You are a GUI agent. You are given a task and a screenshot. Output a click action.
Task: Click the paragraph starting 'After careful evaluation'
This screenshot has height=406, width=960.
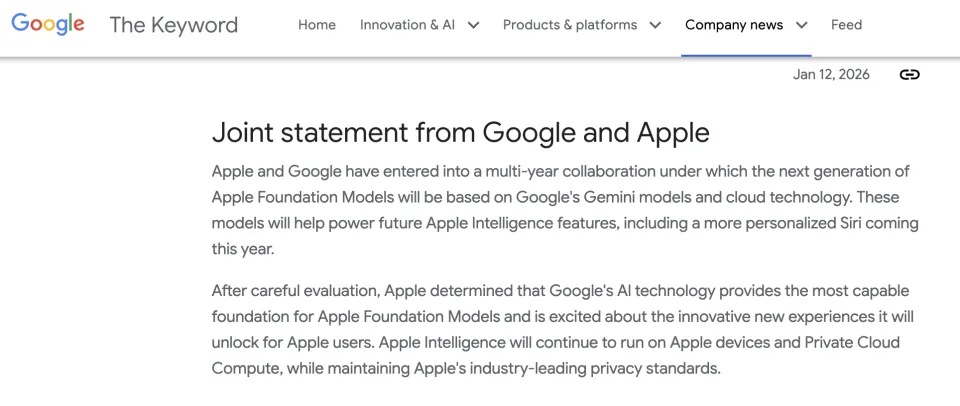pyautogui.click(x=565, y=329)
